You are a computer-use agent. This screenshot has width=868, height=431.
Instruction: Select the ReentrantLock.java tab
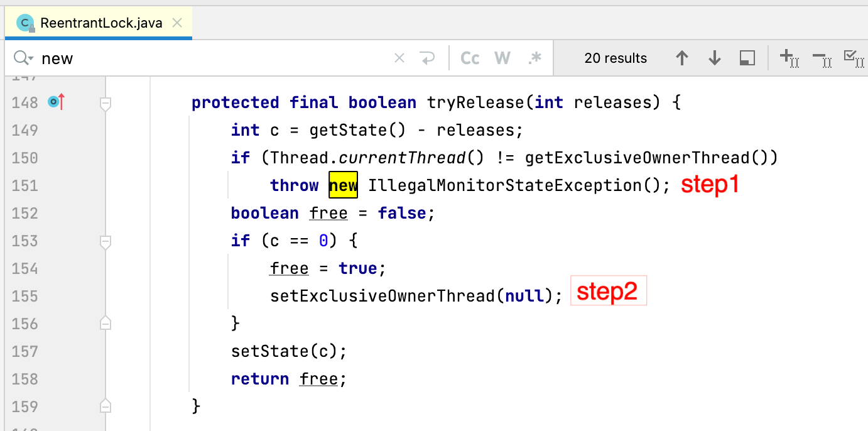click(100, 23)
